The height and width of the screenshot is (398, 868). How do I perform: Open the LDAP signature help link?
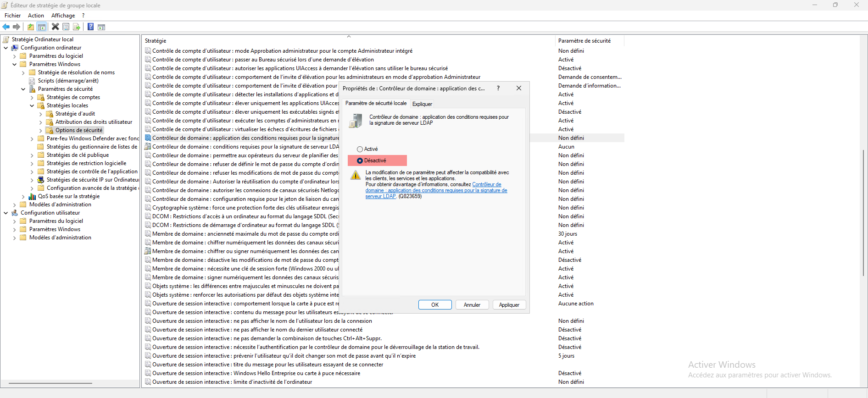(436, 190)
